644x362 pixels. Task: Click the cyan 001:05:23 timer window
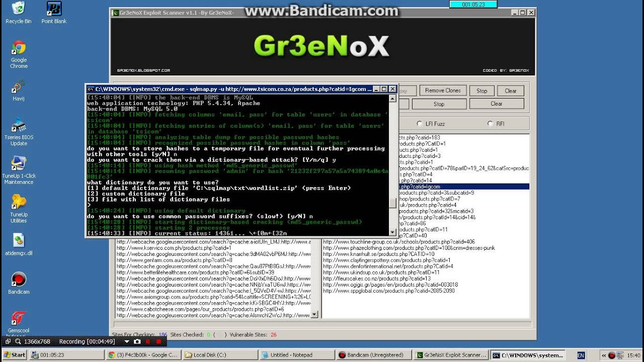coord(473,5)
